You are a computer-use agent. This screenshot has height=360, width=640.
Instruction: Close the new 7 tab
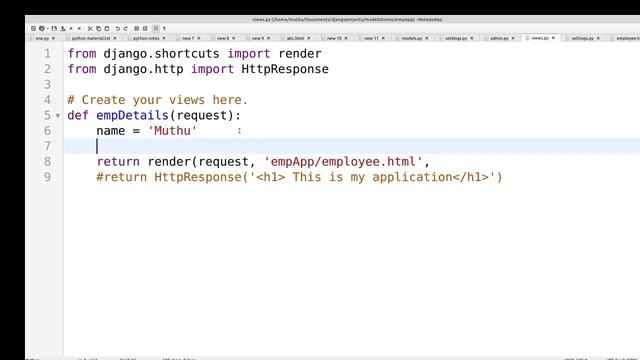pos(198,38)
